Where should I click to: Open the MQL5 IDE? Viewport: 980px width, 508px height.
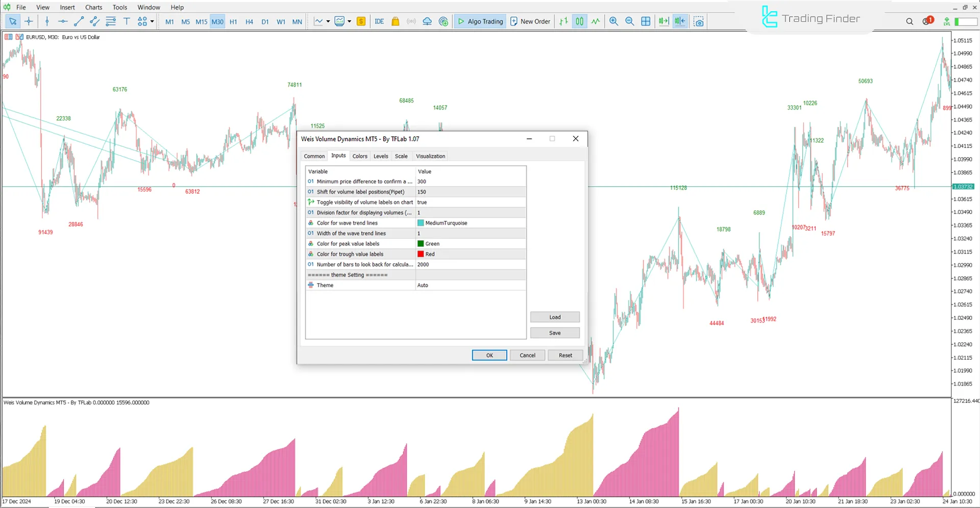pos(379,21)
